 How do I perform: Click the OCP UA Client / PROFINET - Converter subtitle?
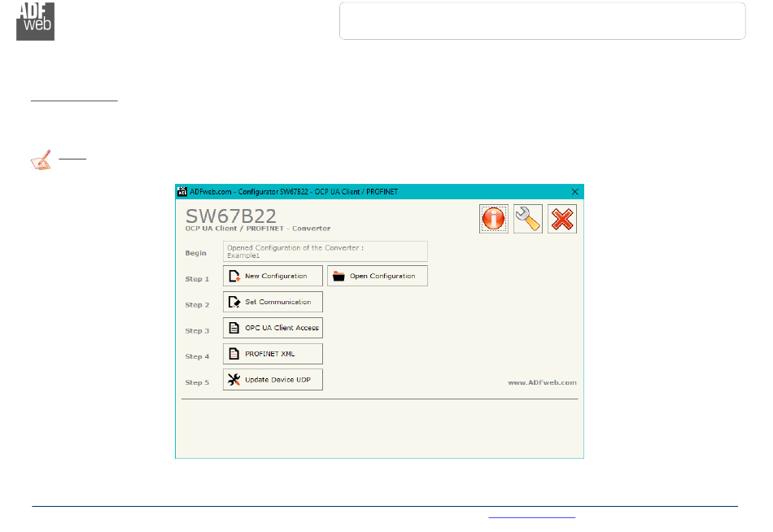pos(258,229)
